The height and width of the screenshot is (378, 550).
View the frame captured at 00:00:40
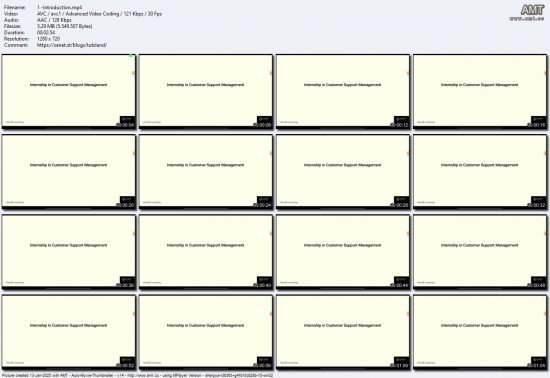point(206,252)
